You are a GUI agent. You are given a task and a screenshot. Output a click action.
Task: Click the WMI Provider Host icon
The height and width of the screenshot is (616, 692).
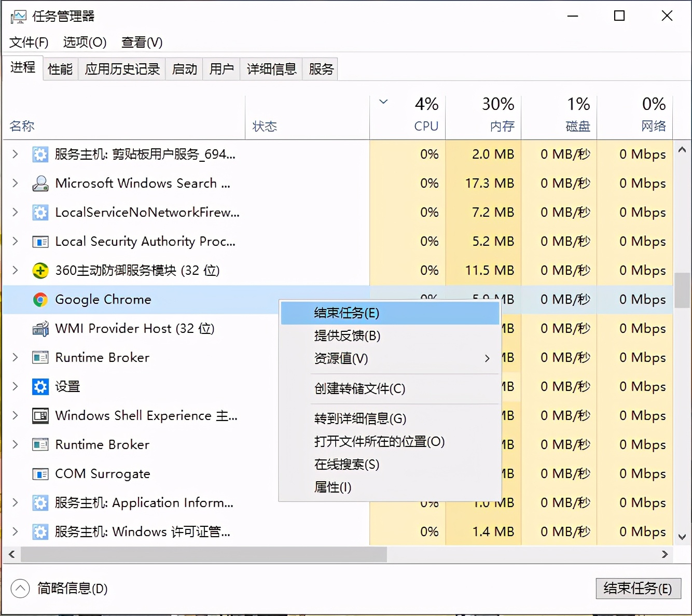coord(40,328)
